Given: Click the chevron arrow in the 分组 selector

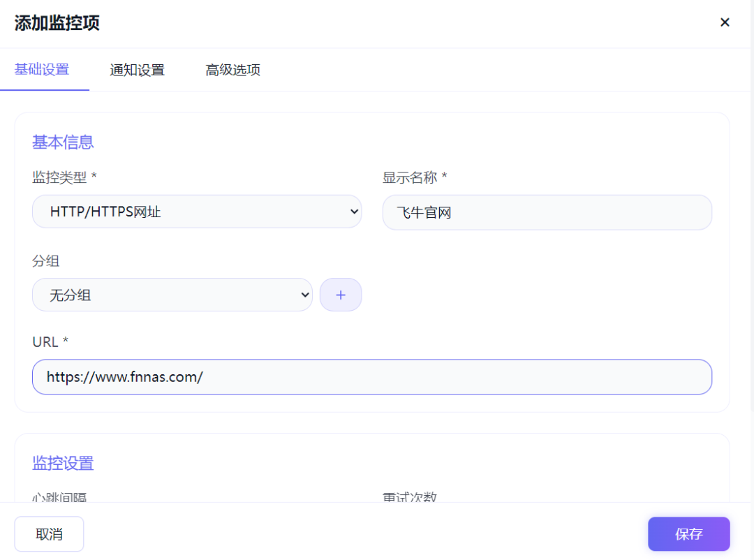Looking at the screenshot, I should pyautogui.click(x=304, y=295).
